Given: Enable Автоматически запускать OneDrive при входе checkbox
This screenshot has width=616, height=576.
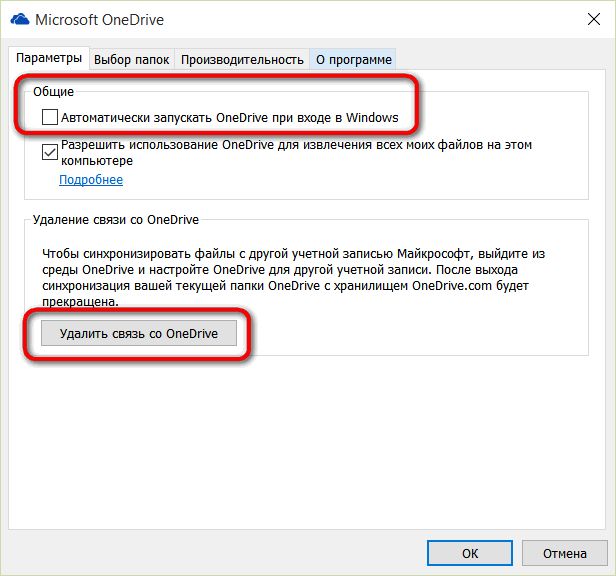Looking at the screenshot, I should (x=50, y=117).
